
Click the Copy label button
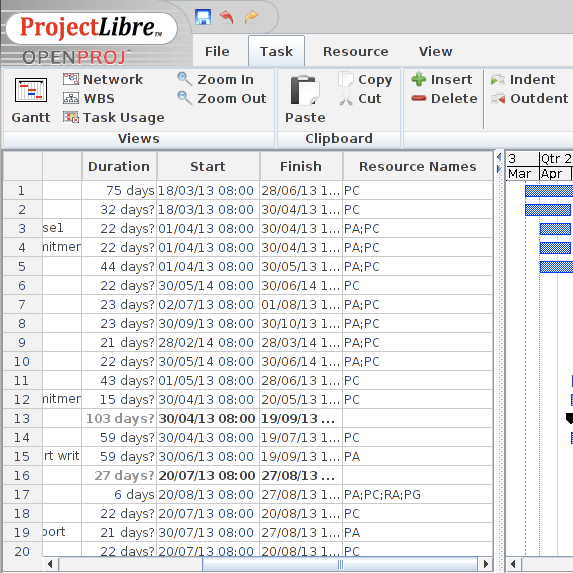point(375,80)
